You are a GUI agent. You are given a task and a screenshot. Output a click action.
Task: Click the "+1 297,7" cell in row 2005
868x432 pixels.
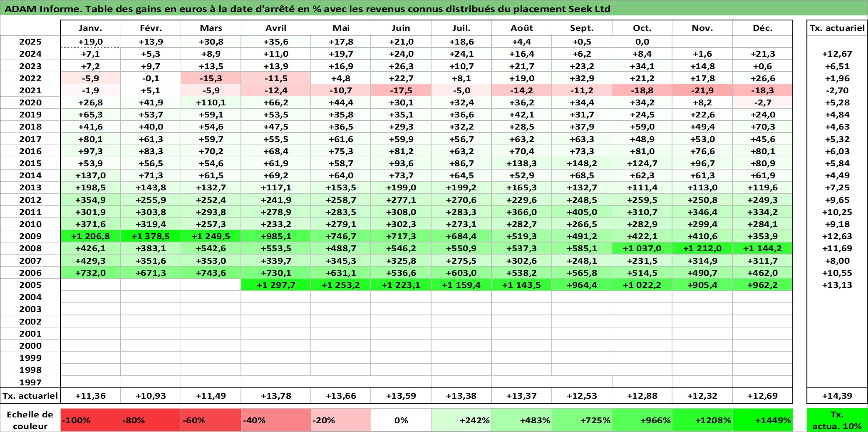[276, 285]
